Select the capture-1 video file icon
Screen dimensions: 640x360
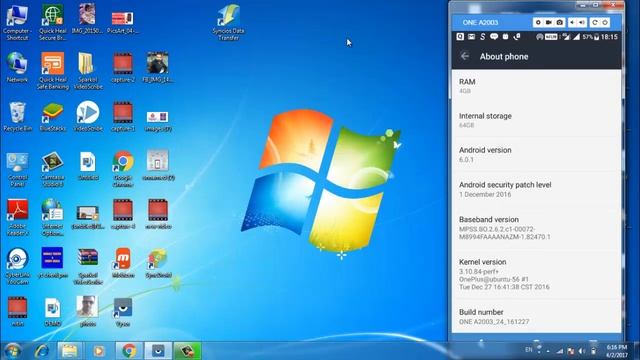[123, 117]
